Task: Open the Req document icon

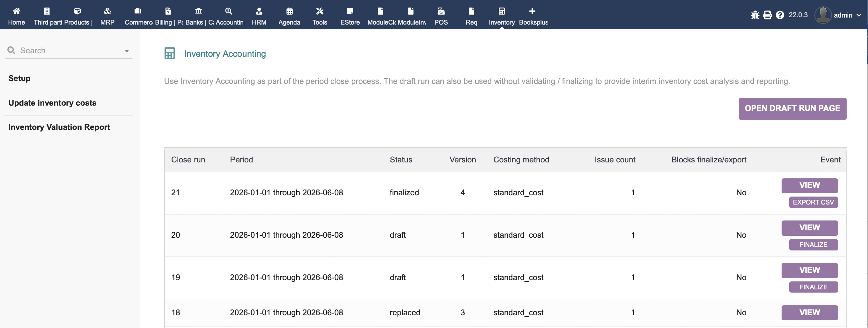Action: [471, 11]
